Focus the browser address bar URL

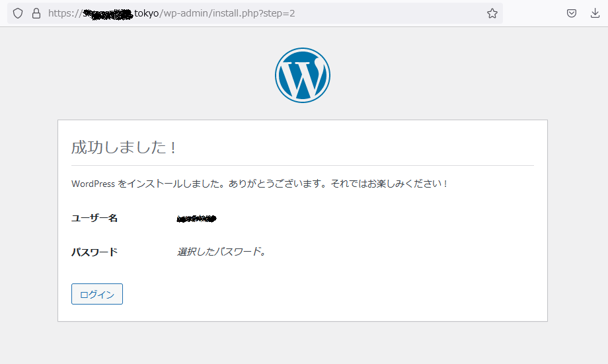[x=254, y=13]
